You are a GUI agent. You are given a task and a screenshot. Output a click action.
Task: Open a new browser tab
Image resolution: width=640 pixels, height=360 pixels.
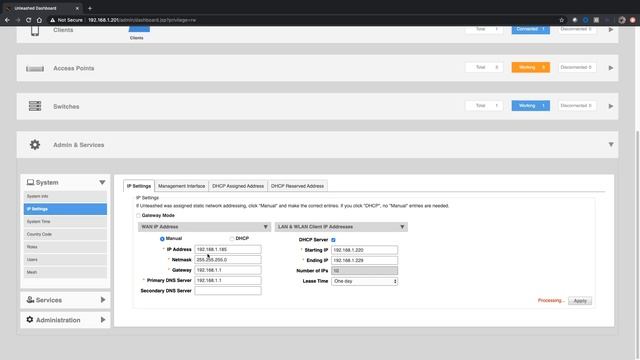coord(90,8)
